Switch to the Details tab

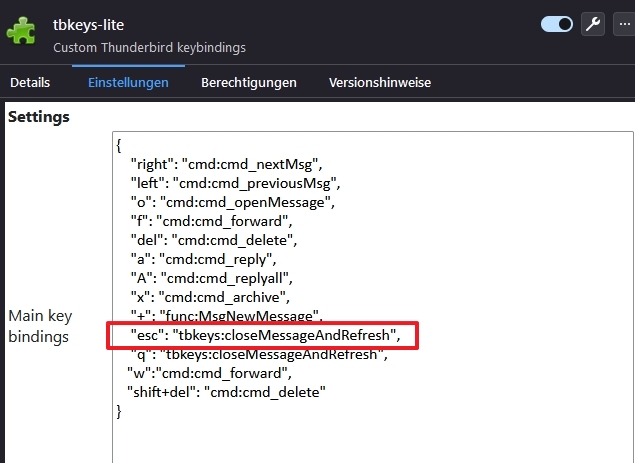point(30,83)
